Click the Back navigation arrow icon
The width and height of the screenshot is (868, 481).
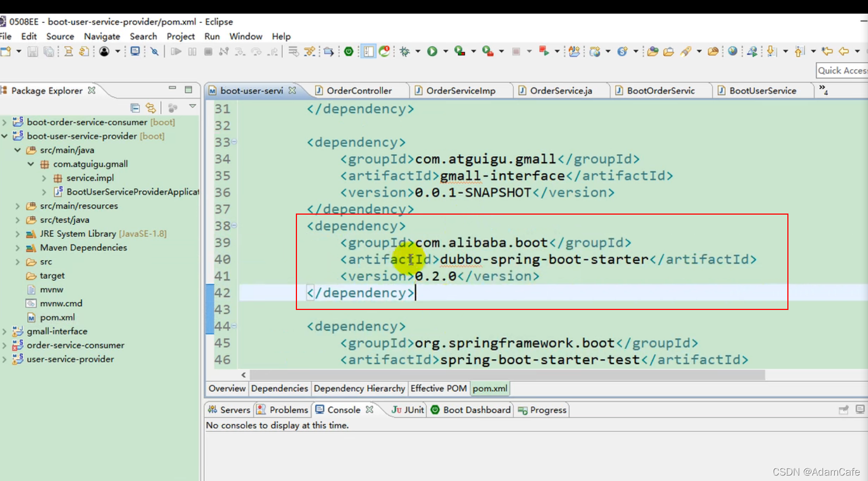[x=844, y=51]
